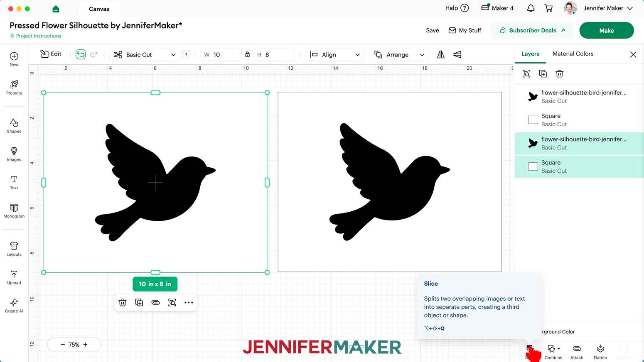Click the Upload icon
The image size is (644, 362).
point(14,277)
